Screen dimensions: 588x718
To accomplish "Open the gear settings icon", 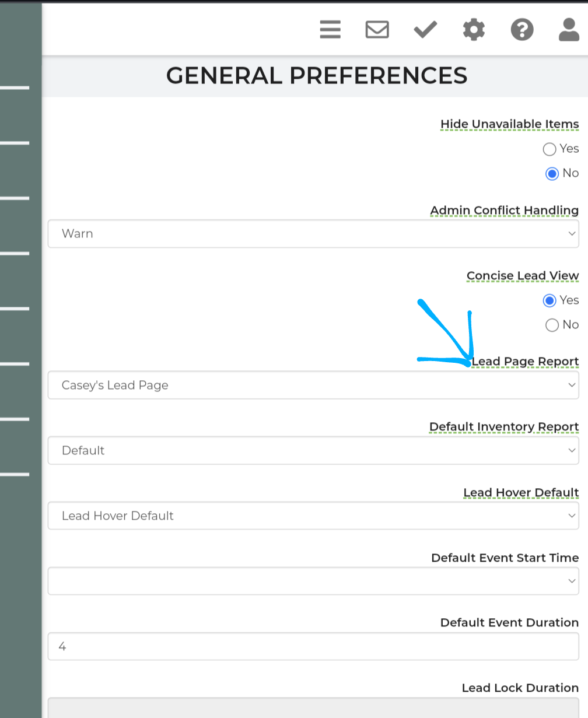I will 474,29.
